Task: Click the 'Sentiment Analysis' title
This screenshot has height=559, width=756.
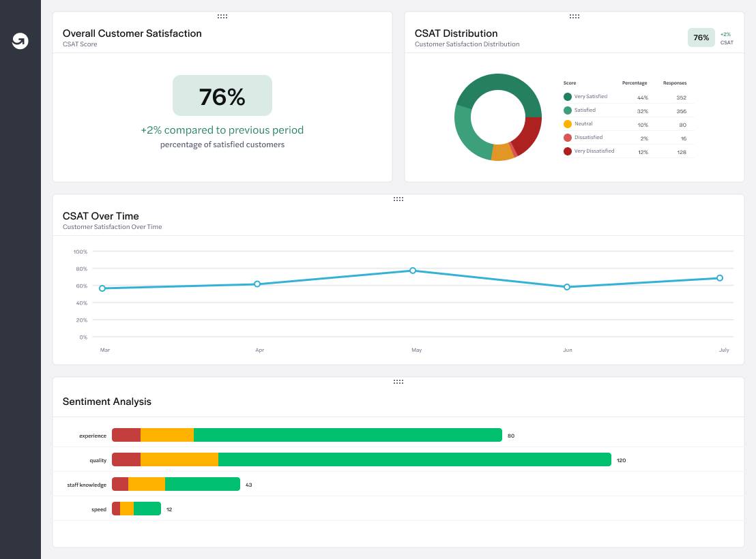Action: point(107,402)
